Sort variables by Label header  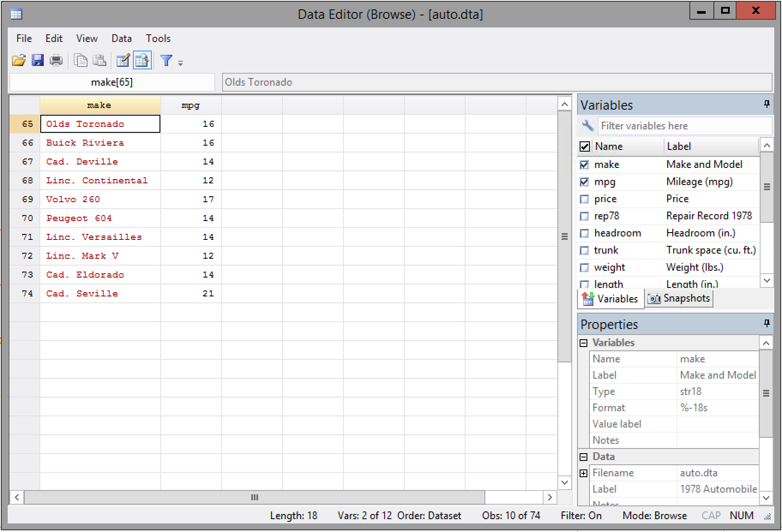pyautogui.click(x=712, y=146)
